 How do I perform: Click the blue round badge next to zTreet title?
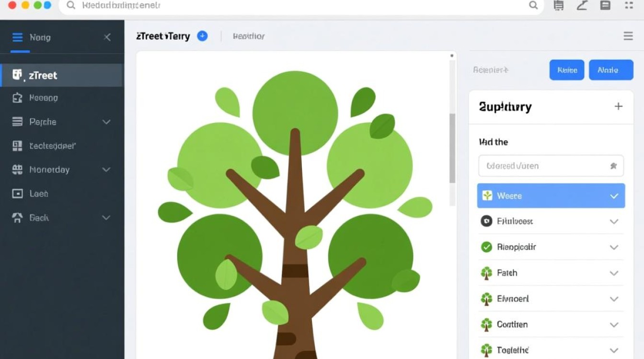tap(203, 36)
